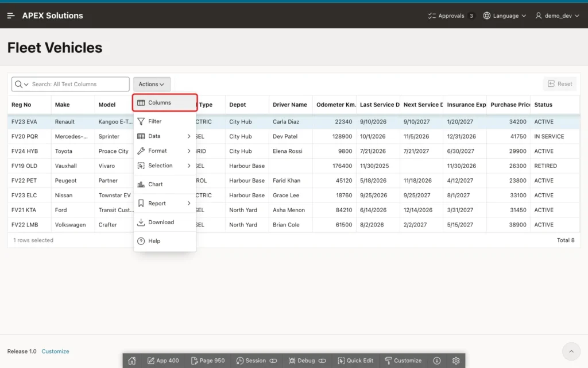Click the Report bookmark icon

click(x=141, y=203)
